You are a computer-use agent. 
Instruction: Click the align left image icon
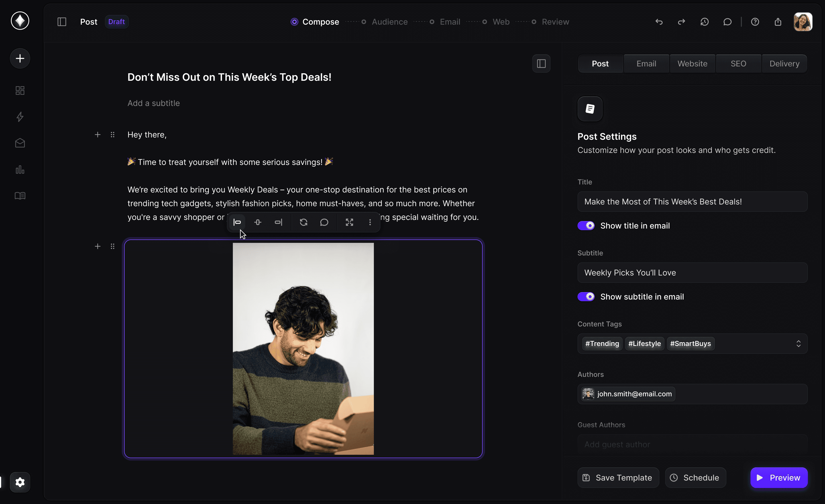click(237, 222)
